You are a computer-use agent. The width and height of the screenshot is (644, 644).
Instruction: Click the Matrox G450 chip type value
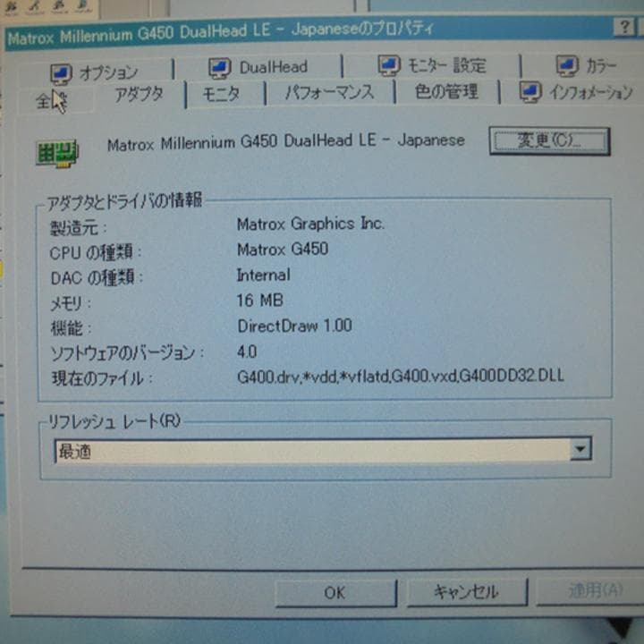tap(283, 250)
